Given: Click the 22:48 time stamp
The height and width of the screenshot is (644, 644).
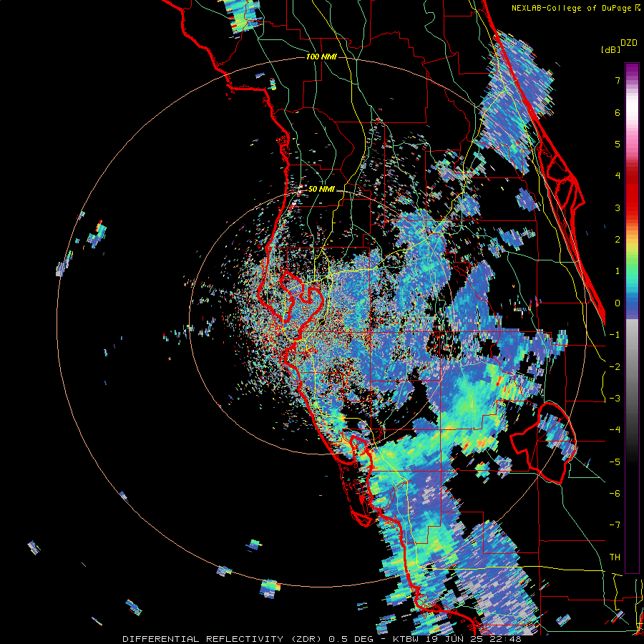Looking at the screenshot, I should [x=506, y=639].
